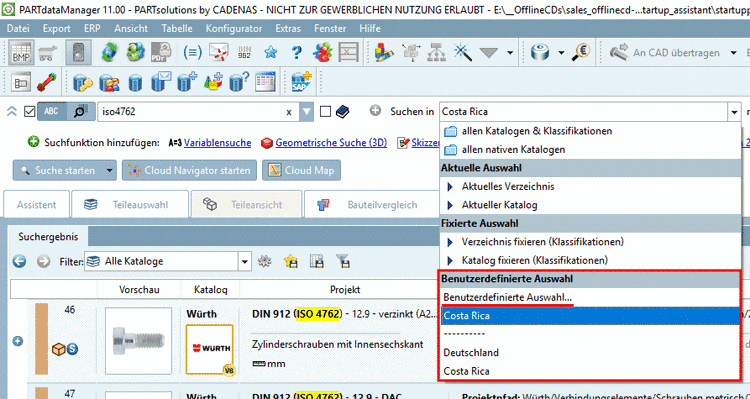
Task: Open the search term history dropdown arrow
Action: tap(306, 112)
